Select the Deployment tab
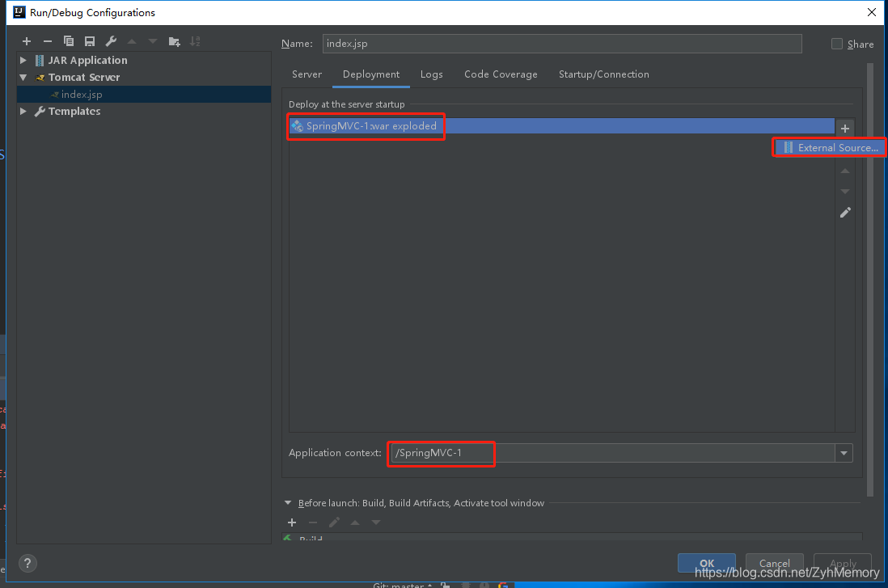The image size is (888, 588). click(371, 74)
